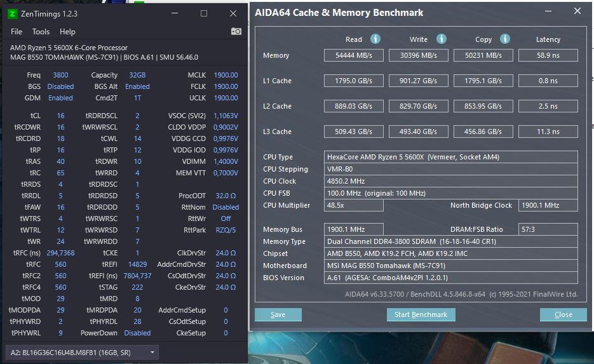Viewport: 594px width, 364px height.
Task: Select the BIOS Version field A.61
Action: pyautogui.click(x=451, y=278)
